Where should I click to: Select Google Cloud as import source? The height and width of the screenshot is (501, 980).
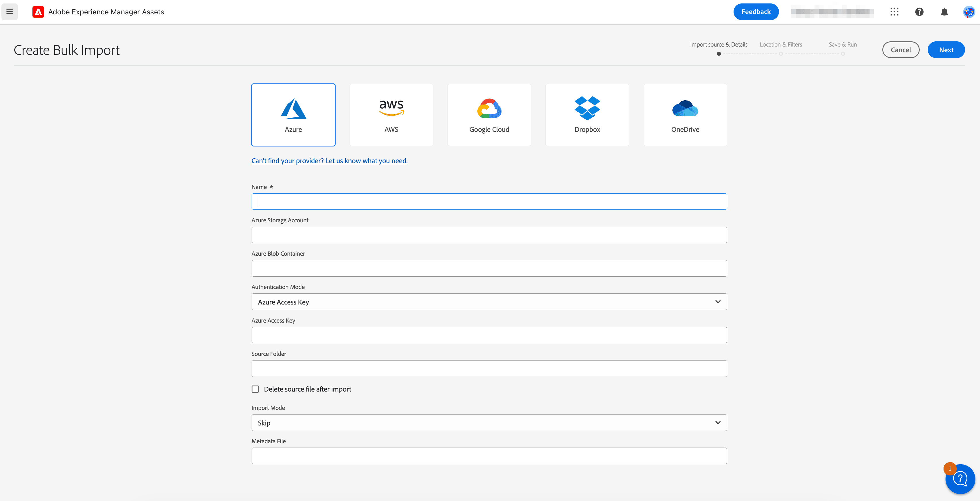(489, 115)
